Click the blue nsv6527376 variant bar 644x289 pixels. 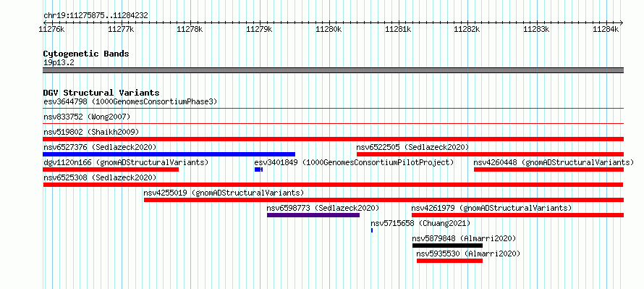(169, 154)
